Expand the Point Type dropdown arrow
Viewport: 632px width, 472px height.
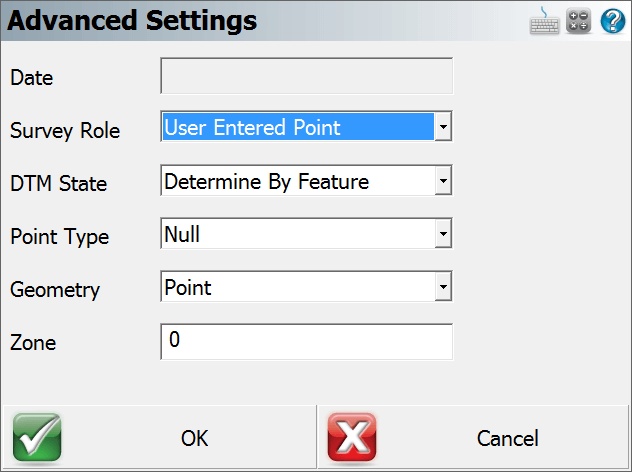click(443, 233)
